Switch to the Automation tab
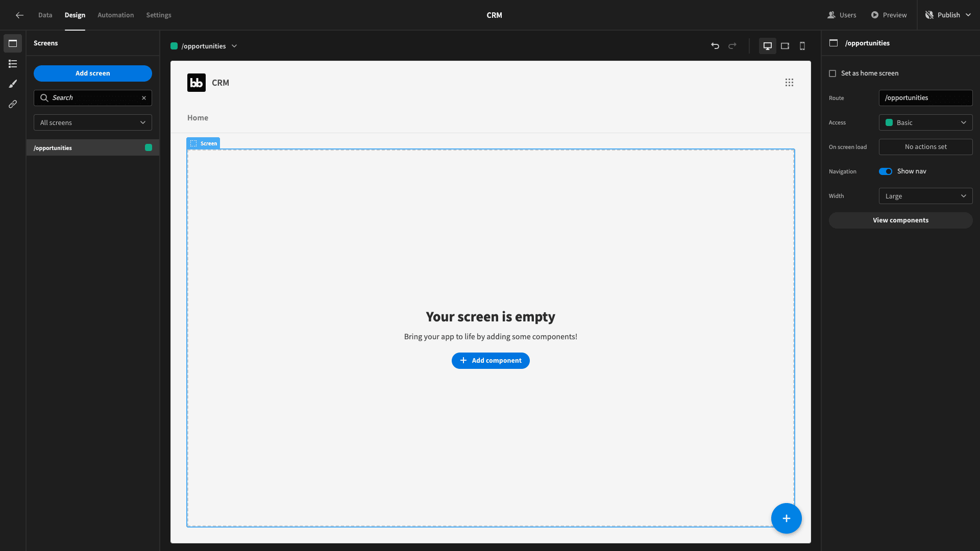The height and width of the screenshot is (551, 980). pos(116,15)
